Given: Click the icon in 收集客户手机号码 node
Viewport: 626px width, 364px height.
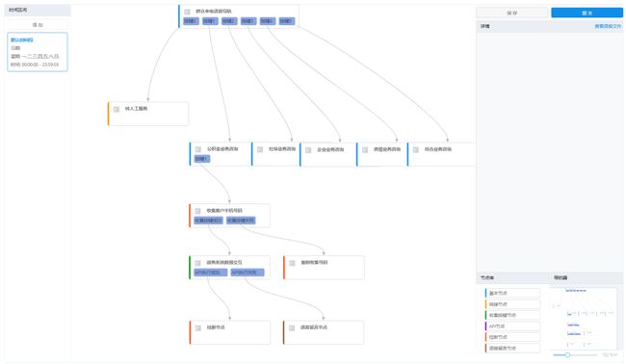Looking at the screenshot, I should 197,211.
